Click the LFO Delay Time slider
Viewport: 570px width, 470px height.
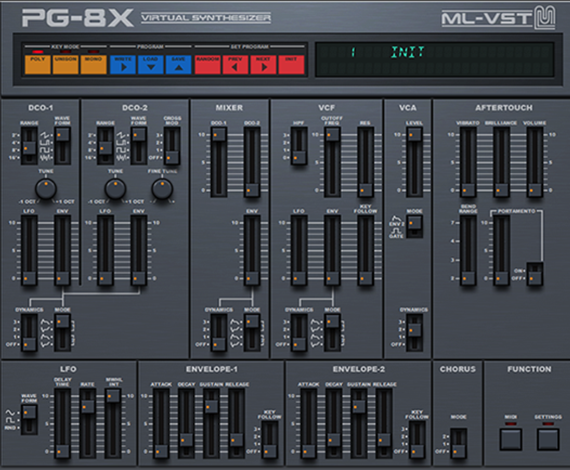click(x=63, y=423)
